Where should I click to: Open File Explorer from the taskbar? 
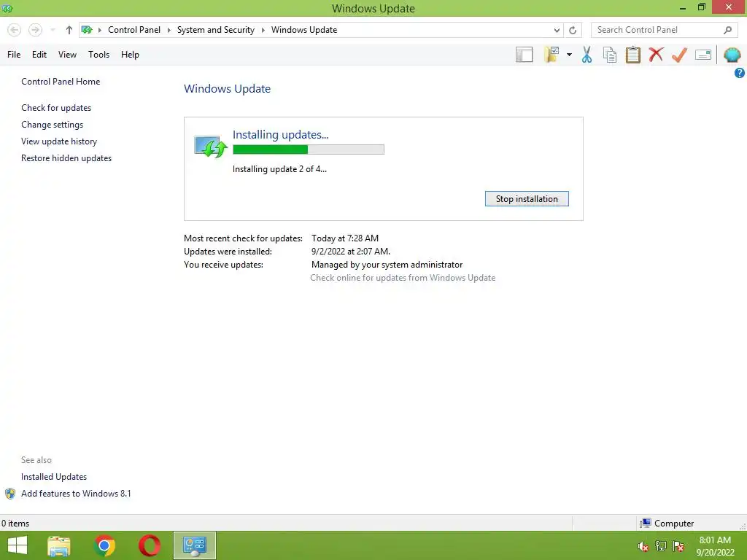click(x=59, y=545)
